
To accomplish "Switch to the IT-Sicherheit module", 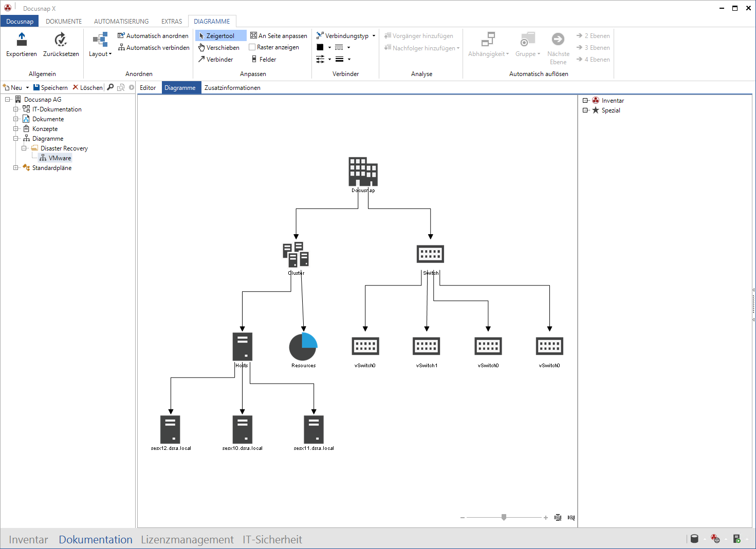I will 272,540.
